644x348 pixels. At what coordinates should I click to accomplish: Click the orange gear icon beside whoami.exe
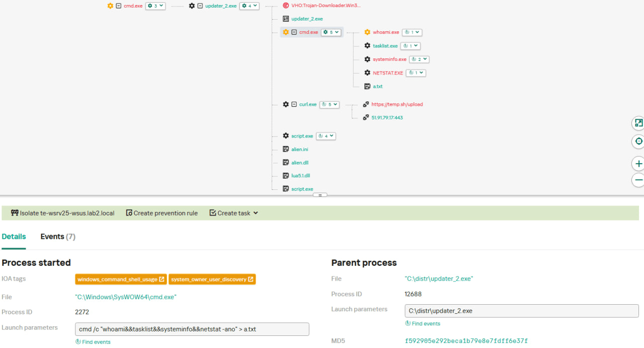pyautogui.click(x=367, y=32)
